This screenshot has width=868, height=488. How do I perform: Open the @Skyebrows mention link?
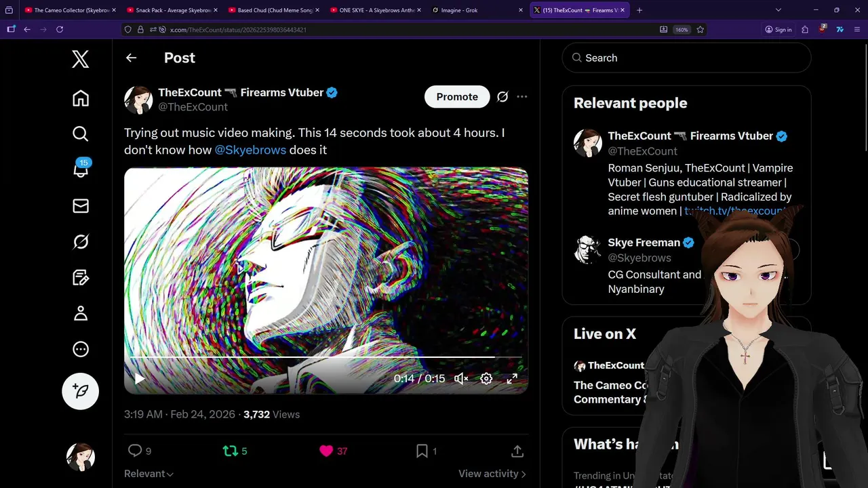tap(250, 150)
